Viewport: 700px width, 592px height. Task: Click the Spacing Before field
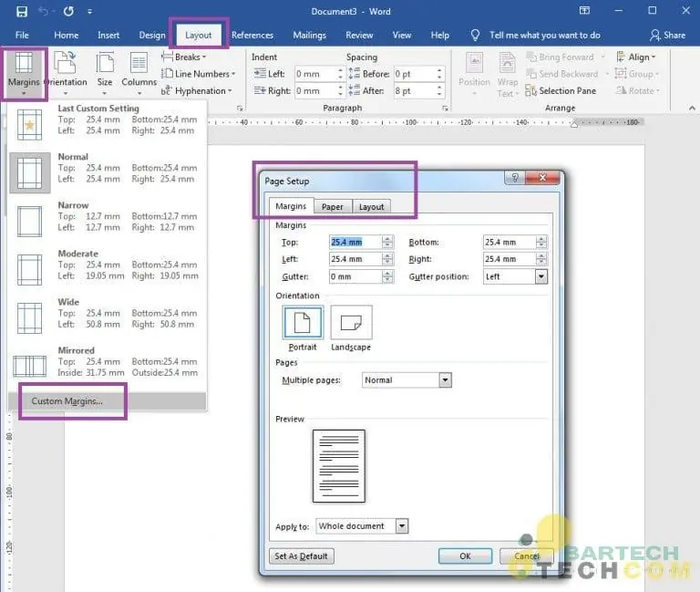[414, 74]
